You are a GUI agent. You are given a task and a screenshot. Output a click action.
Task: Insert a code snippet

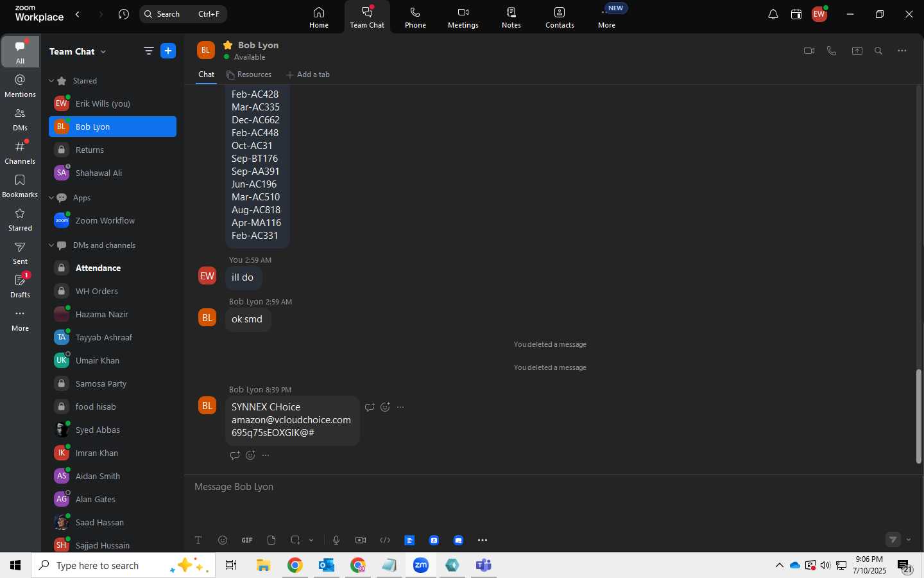click(385, 540)
